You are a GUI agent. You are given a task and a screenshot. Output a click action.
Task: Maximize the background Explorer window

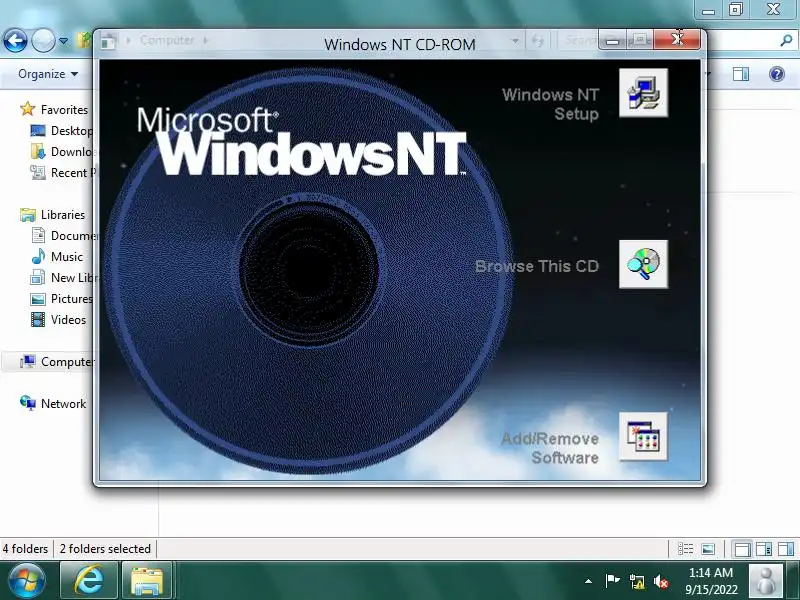pos(736,9)
